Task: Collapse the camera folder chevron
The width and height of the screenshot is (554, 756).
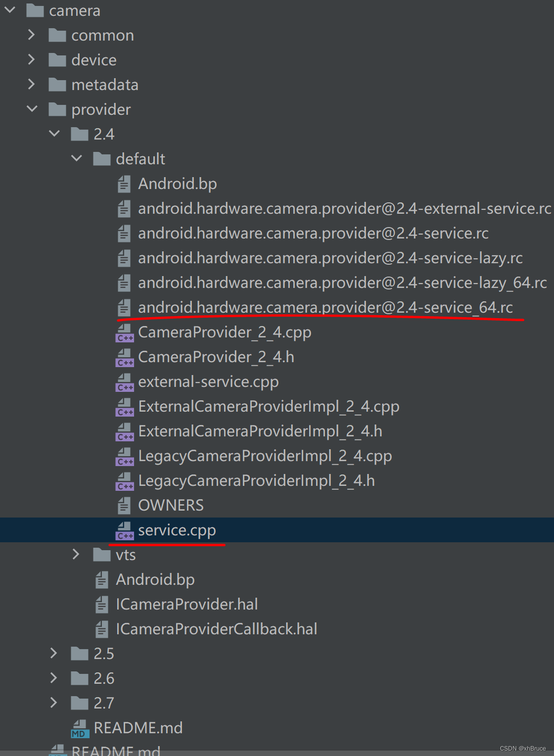Action: click(x=10, y=10)
